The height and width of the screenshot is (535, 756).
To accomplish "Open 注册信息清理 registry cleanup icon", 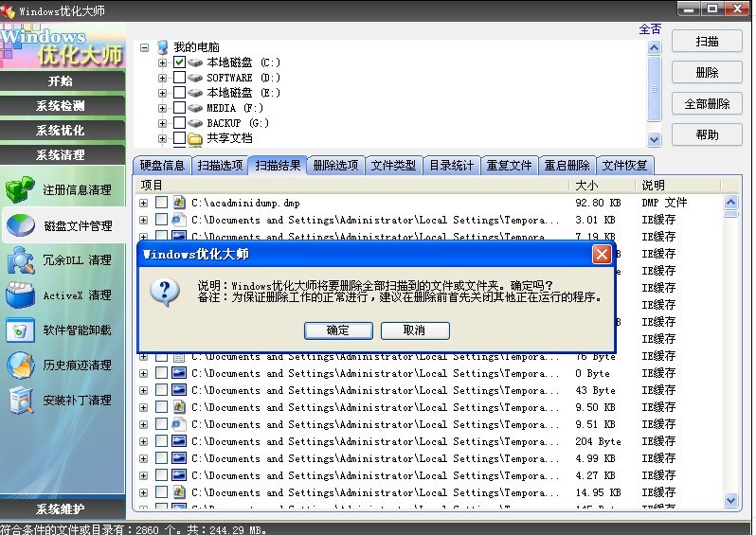I will click(x=20, y=189).
